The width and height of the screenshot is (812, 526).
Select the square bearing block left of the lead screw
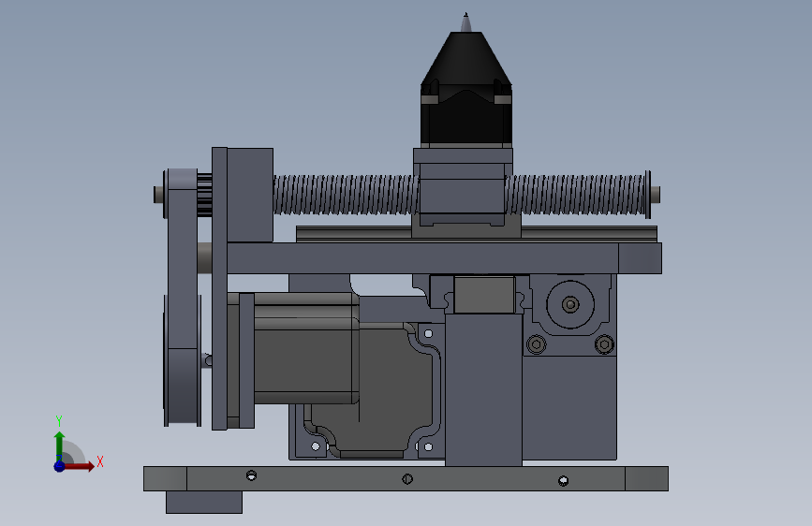250,195
